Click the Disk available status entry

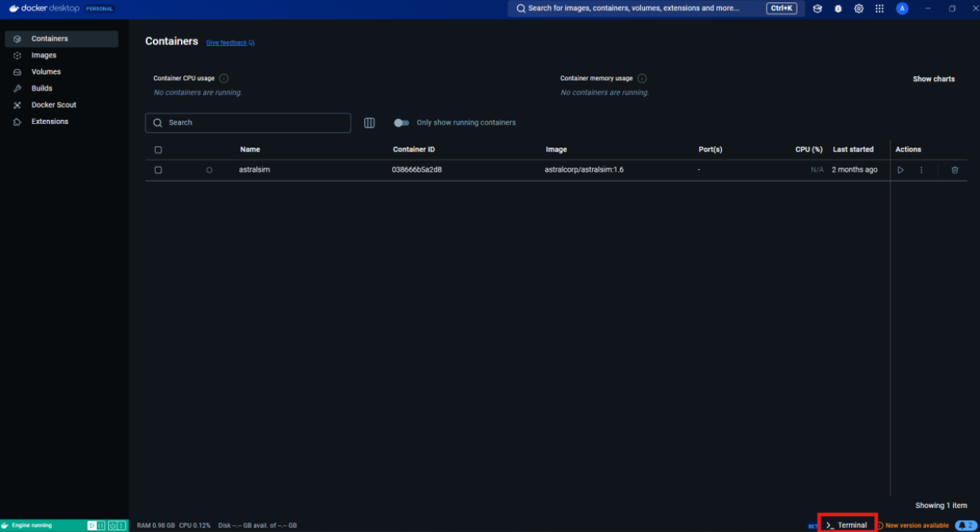click(257, 526)
